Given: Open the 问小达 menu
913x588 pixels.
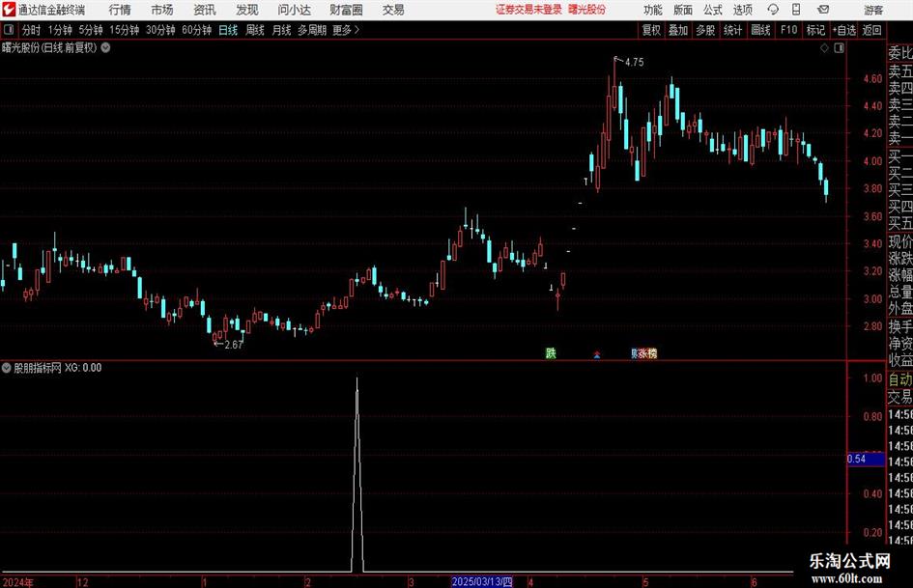Looking at the screenshot, I should [x=294, y=10].
